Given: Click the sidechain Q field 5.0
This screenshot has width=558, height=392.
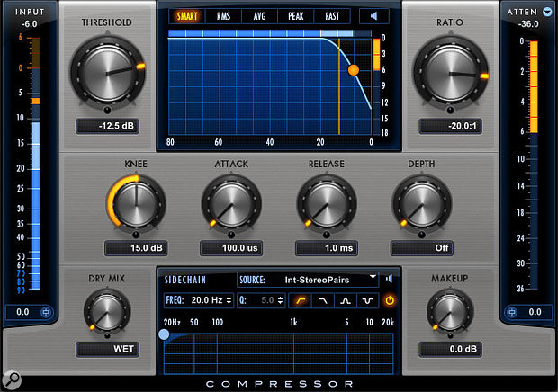Looking at the screenshot, I should [261, 300].
